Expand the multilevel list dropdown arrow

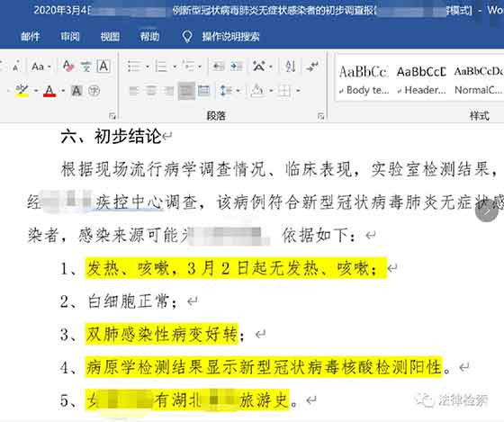click(x=200, y=67)
